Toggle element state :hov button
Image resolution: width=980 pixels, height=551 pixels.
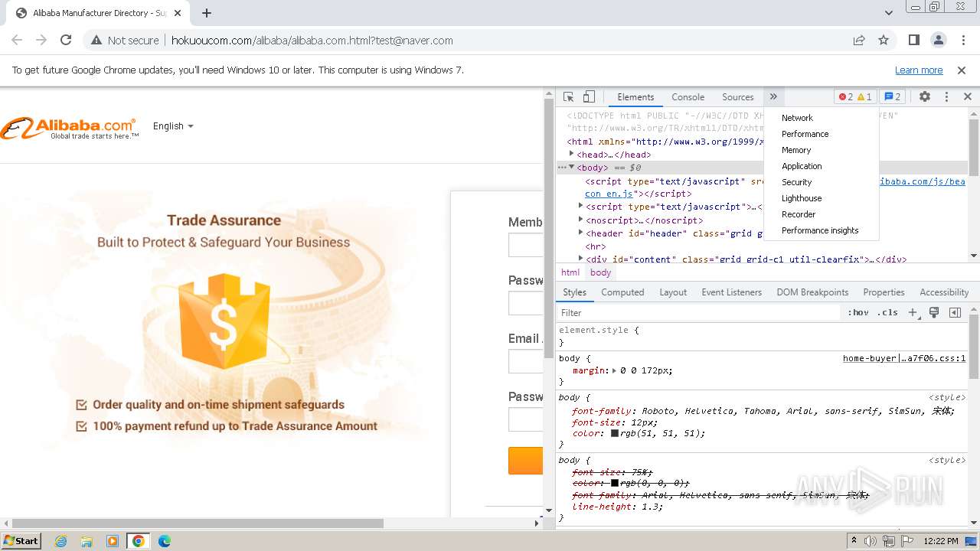(x=858, y=313)
